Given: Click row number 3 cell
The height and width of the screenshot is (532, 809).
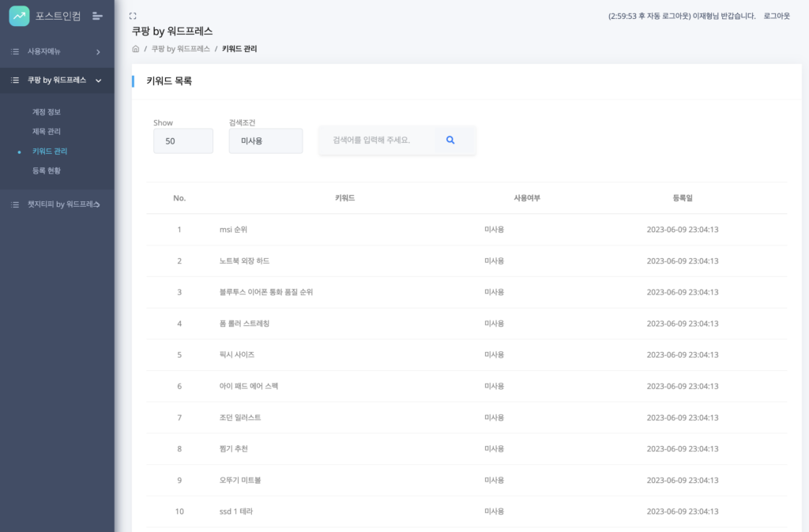Looking at the screenshot, I should pyautogui.click(x=179, y=292).
